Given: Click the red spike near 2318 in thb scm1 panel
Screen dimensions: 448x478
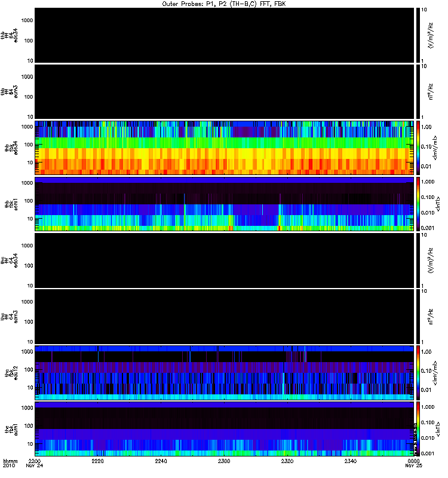Looking at the screenshot, I should (279, 228).
